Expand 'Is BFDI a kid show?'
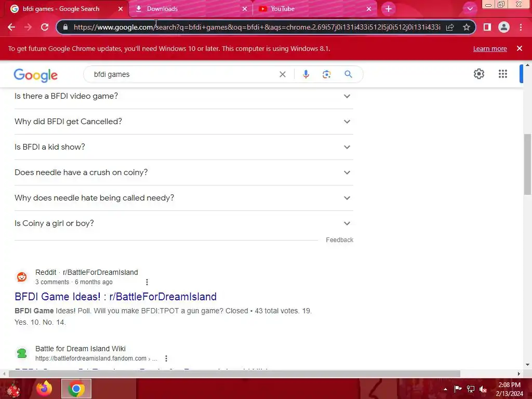Image resolution: width=532 pixels, height=399 pixels. point(184,147)
